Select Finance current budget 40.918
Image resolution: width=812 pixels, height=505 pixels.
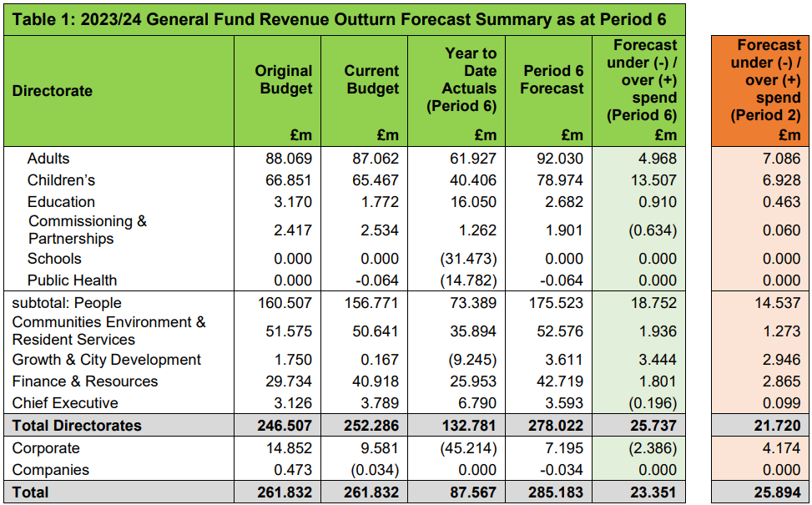pyautogui.click(x=376, y=381)
